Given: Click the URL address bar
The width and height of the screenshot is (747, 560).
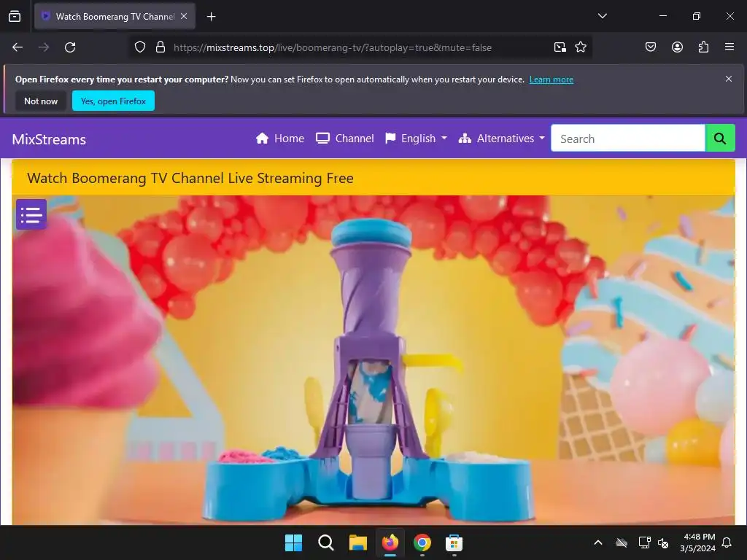Looking at the screenshot, I should (333, 47).
